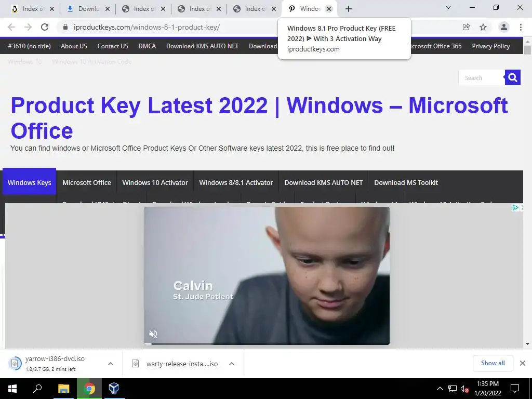Unmute the video ad sound icon
This screenshot has width=532, height=399.
point(153,334)
